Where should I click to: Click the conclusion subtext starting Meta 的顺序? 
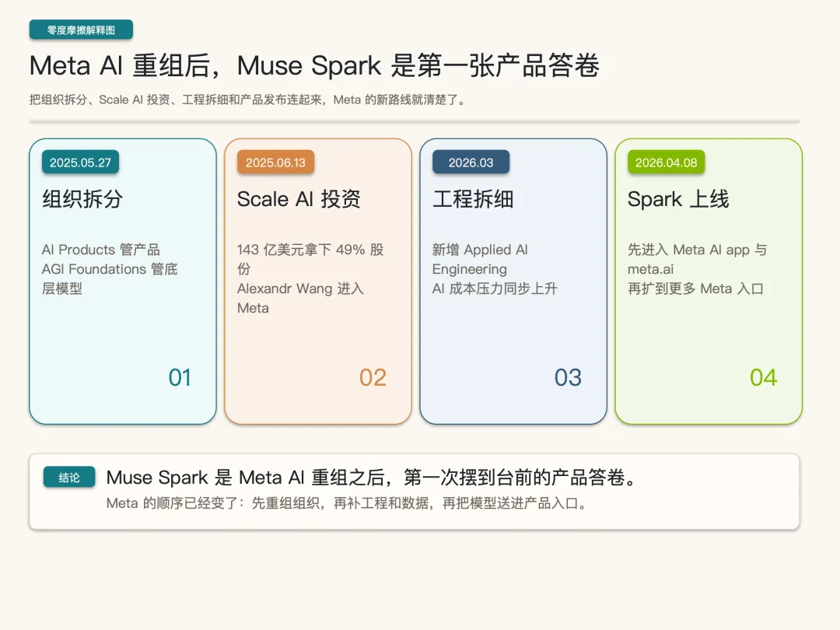(346, 503)
